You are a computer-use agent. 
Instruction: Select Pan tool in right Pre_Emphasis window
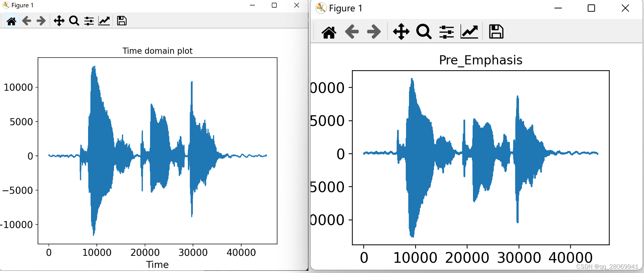[401, 32]
